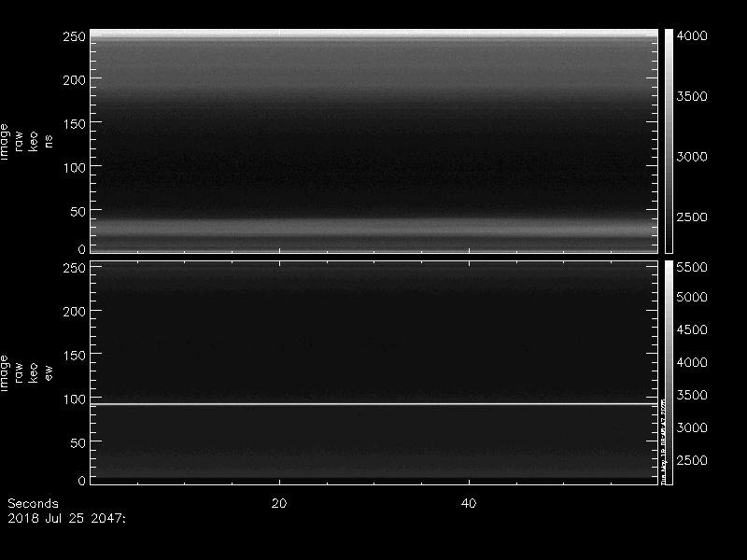Image resolution: width=747 pixels, height=560 pixels.
Task: Click '200' tick of the ew keogram
Action: tap(75, 312)
